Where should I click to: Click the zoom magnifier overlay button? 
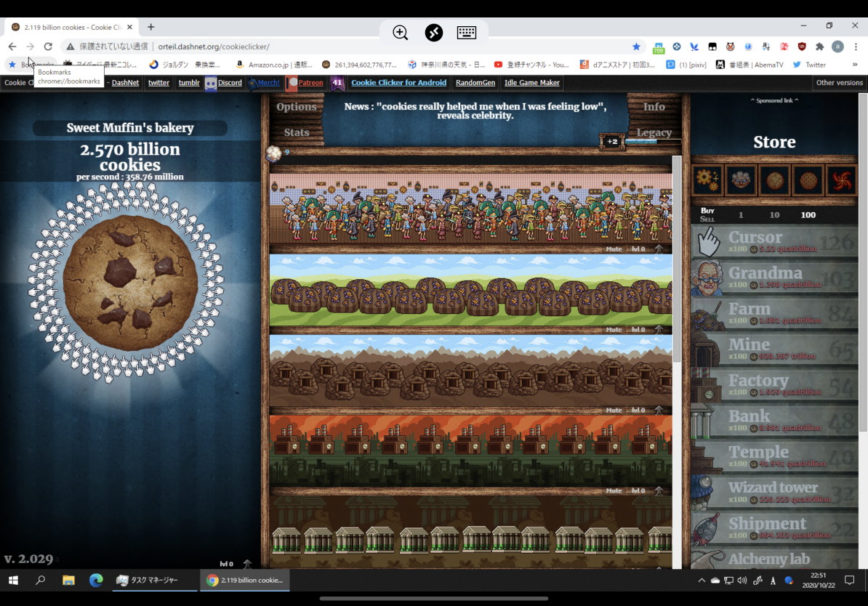click(x=401, y=33)
